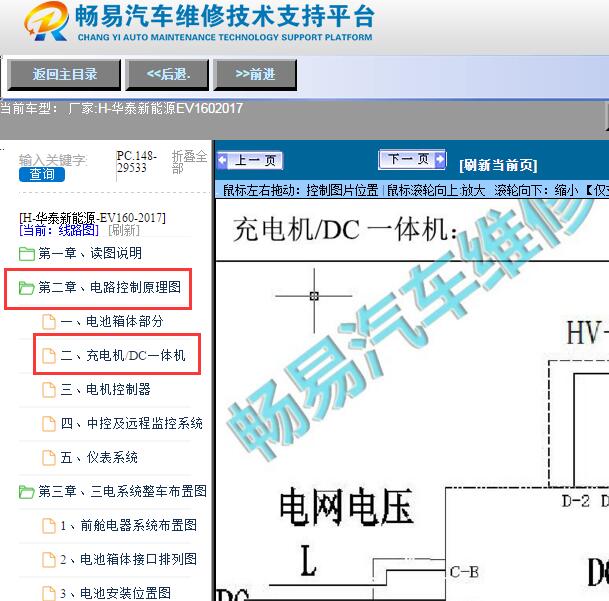Click the [刷新] link in sidebar
Image resolution: width=609 pixels, height=601 pixels.
click(x=124, y=230)
